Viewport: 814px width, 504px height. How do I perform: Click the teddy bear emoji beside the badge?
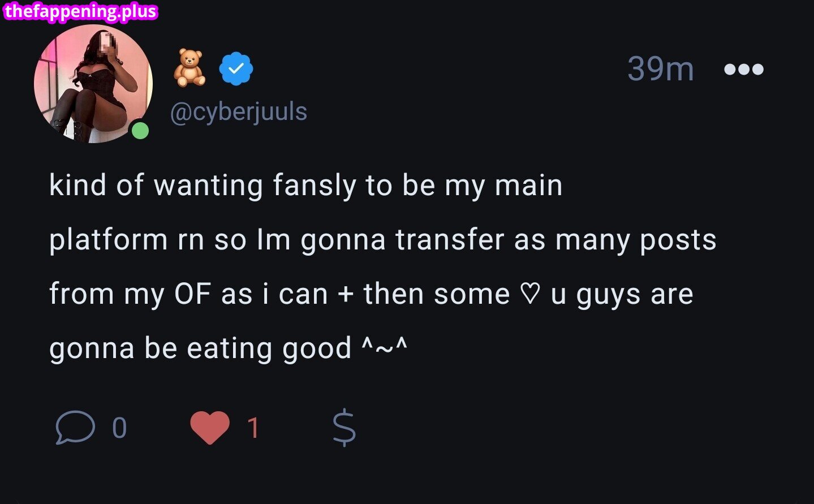(x=190, y=67)
